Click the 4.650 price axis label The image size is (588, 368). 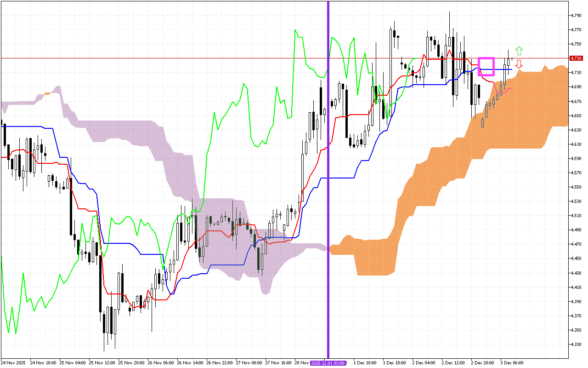coord(576,115)
